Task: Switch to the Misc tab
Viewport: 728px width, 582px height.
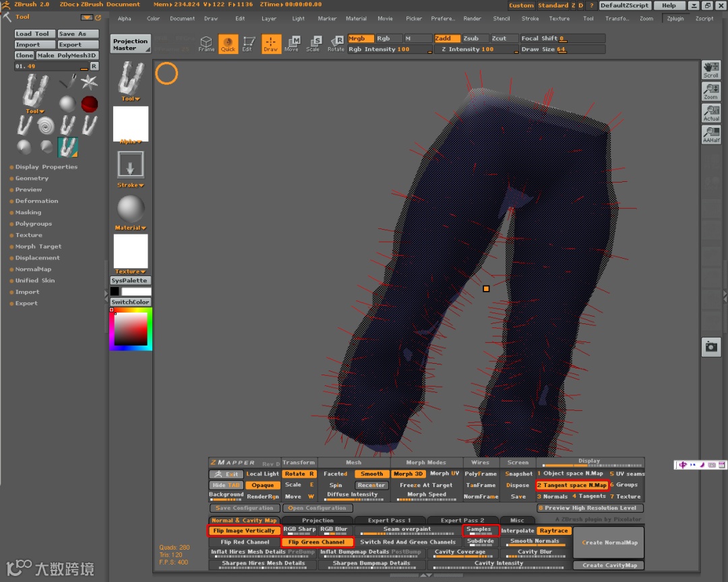Action: click(x=517, y=520)
